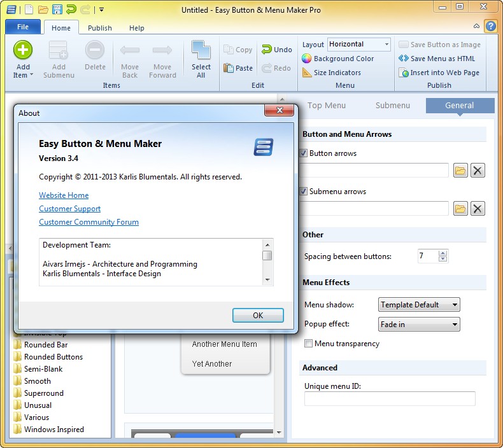Click the New document icon in quick access
Viewport: 503px width, 448px height.
point(29,10)
